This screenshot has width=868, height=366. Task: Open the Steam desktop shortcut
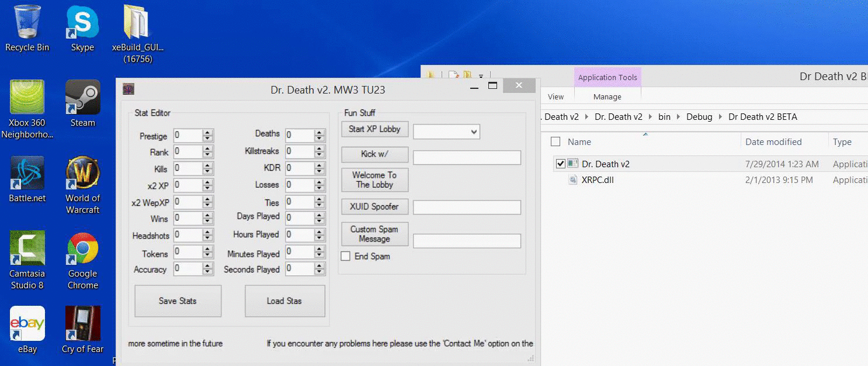(x=82, y=98)
